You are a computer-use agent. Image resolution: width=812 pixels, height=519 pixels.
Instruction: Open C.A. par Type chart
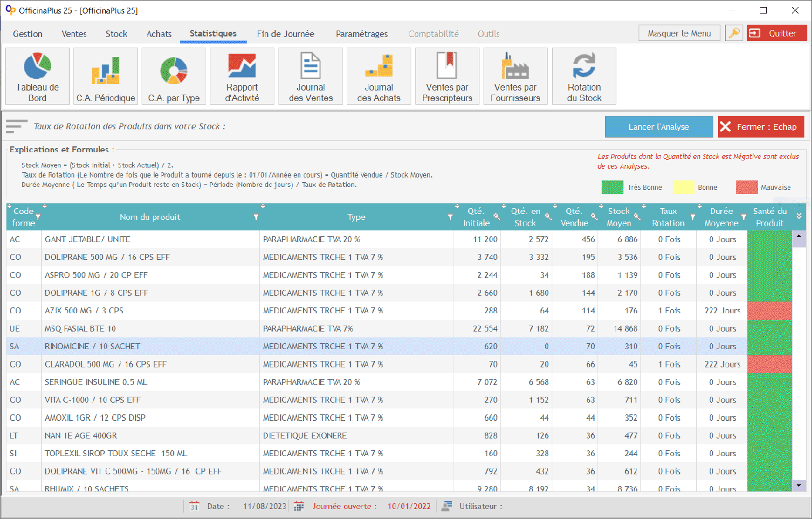point(174,76)
